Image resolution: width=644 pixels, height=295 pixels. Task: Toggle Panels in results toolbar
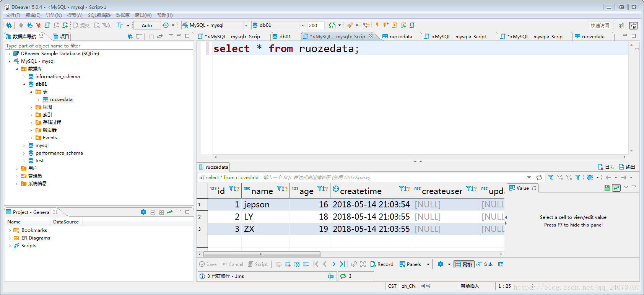[410, 264]
